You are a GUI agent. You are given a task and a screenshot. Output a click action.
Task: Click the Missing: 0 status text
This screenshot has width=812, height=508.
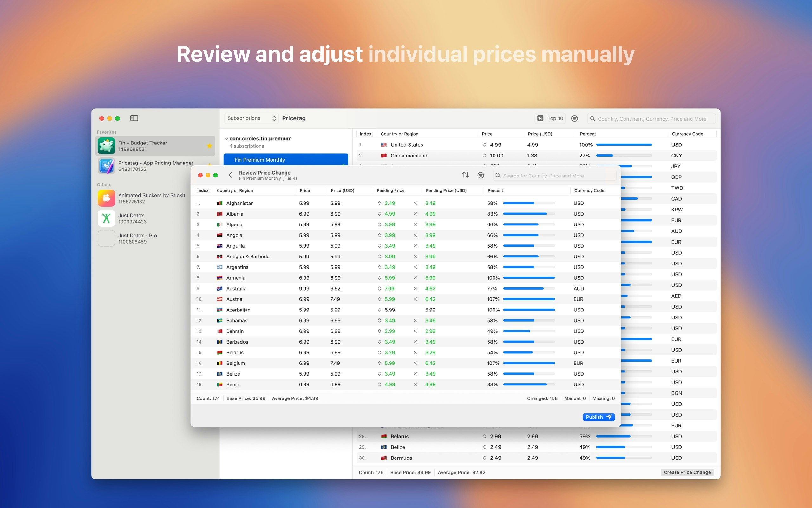[x=603, y=398]
